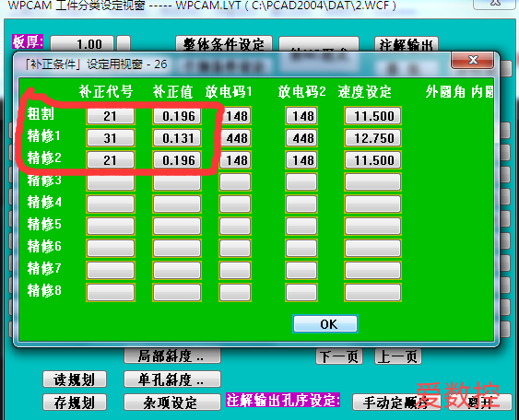Click 粗割 速度设定 field 11.500
This screenshot has width=519, height=420.
pos(373,116)
